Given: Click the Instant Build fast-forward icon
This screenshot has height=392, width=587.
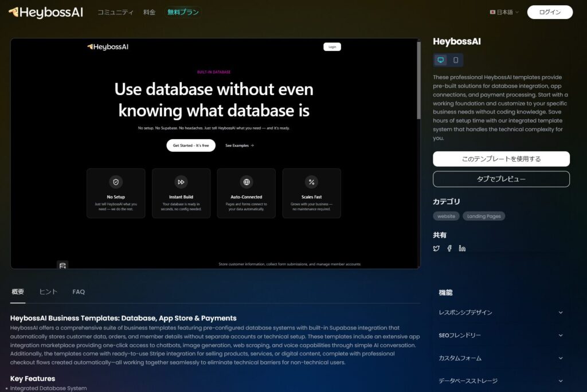Looking at the screenshot, I should 181,182.
